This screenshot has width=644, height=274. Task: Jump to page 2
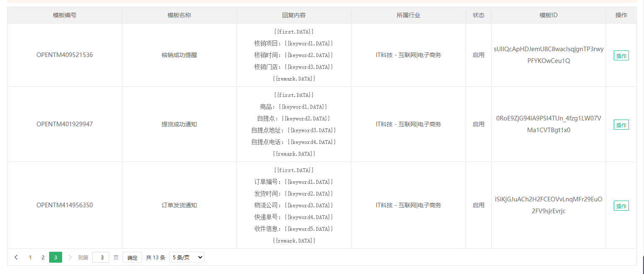[x=43, y=257]
